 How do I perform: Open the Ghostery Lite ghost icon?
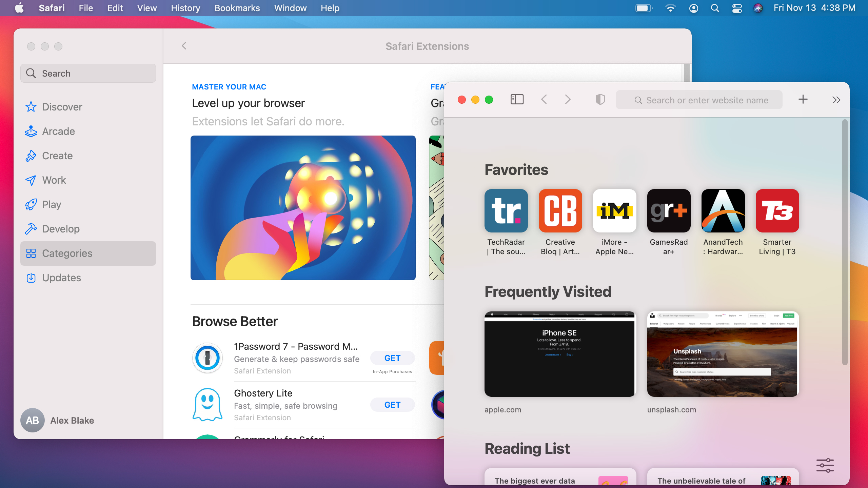click(x=208, y=405)
